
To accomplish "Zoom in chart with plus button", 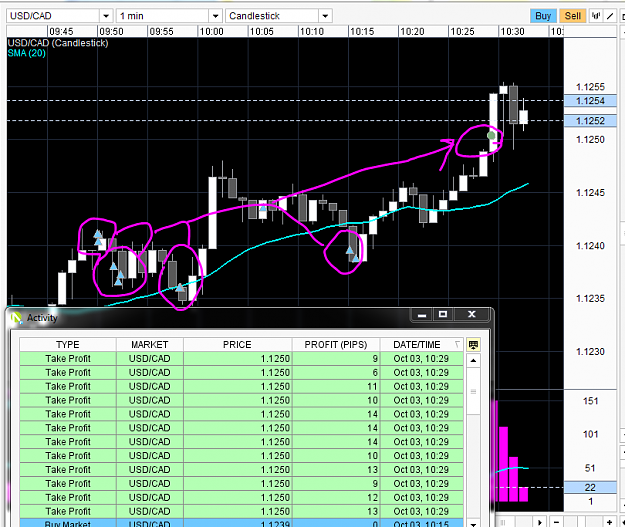I will tap(609, 522).
